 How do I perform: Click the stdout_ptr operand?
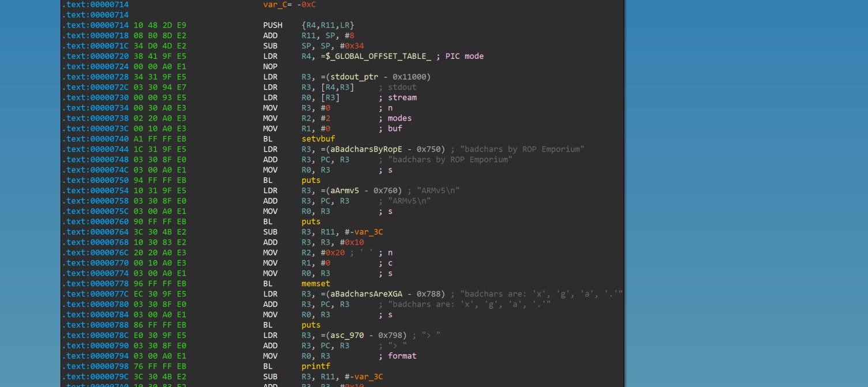[x=353, y=77]
